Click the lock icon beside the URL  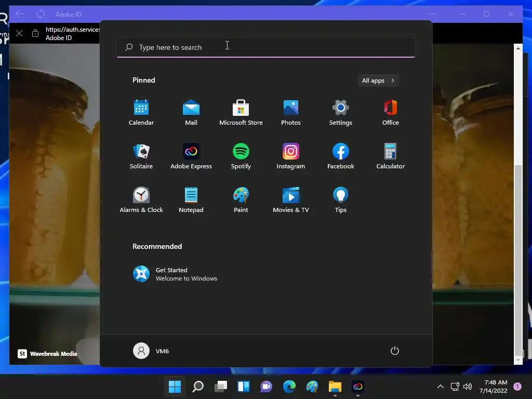click(x=35, y=33)
